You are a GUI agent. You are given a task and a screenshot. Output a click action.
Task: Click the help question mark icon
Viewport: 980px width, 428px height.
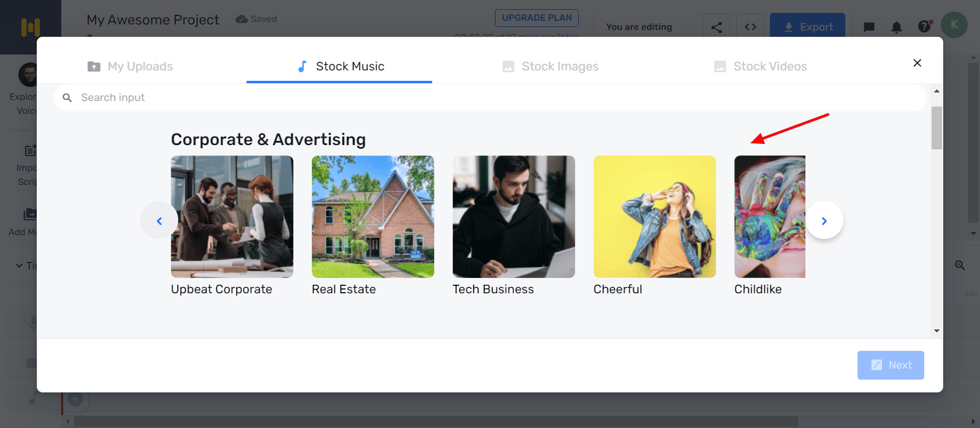click(924, 26)
